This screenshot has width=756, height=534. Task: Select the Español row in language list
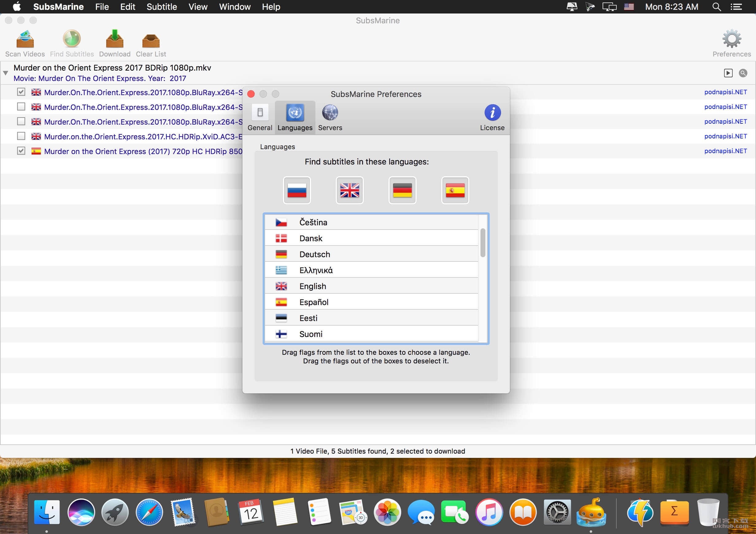(372, 302)
